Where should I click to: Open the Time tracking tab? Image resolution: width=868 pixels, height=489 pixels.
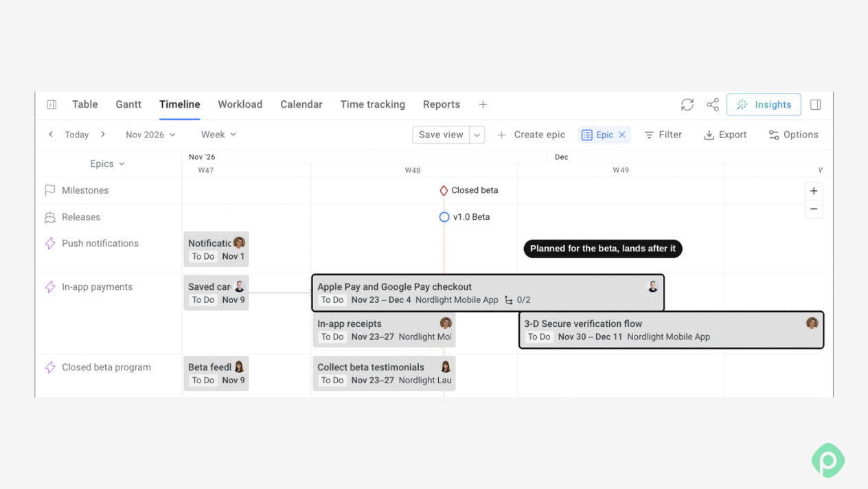click(x=373, y=104)
